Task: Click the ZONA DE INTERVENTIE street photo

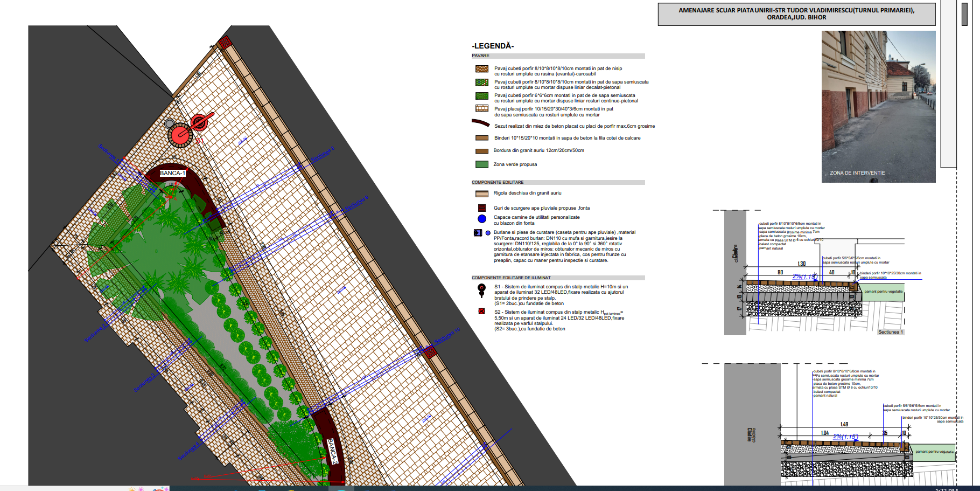Action: tap(878, 106)
